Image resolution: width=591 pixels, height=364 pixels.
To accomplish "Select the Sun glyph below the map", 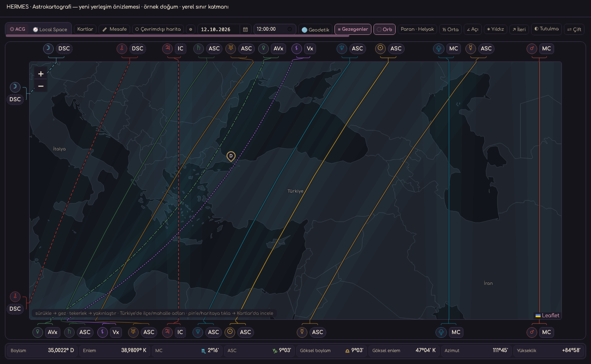I will (x=230, y=332).
